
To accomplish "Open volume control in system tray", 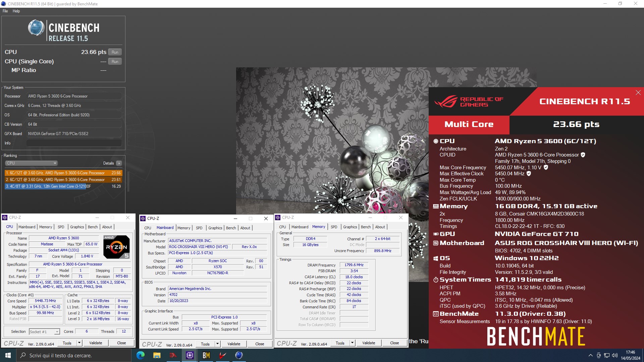I will pyautogui.click(x=615, y=355).
